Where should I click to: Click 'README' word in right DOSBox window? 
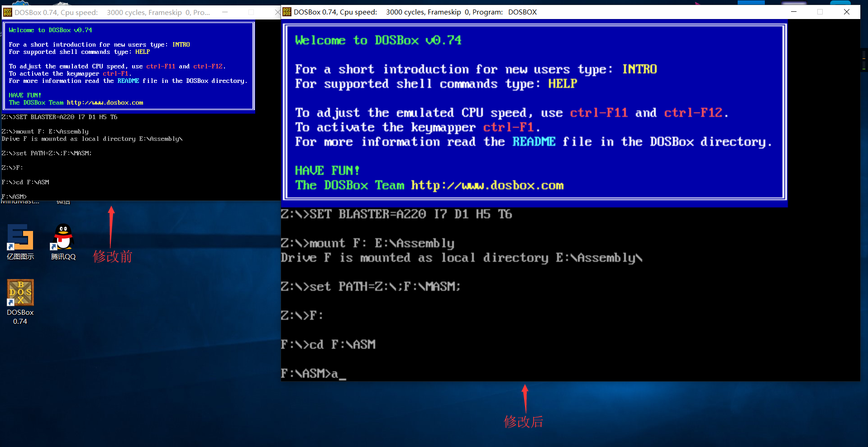click(x=534, y=142)
